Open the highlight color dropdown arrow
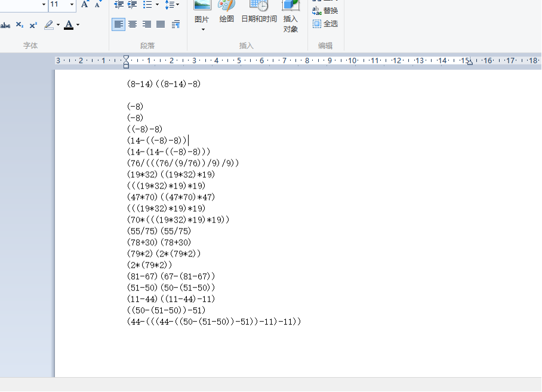Image resolution: width=542 pixels, height=392 pixels. coord(58,25)
